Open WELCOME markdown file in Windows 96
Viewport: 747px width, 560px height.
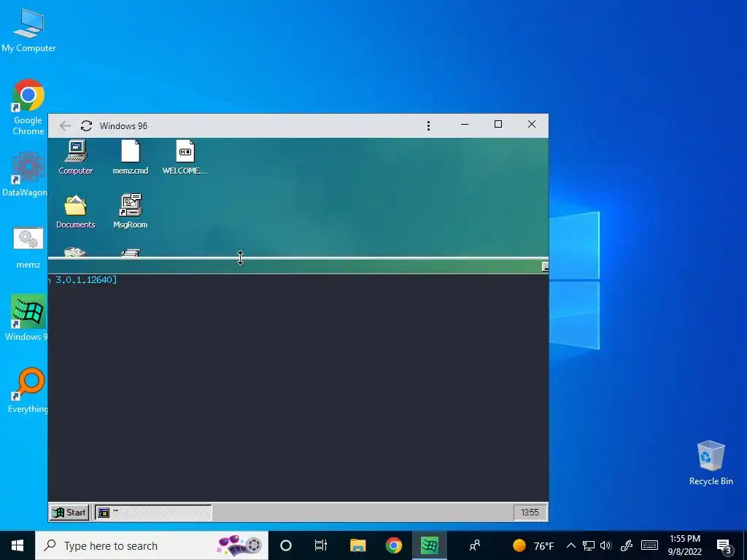(x=185, y=157)
